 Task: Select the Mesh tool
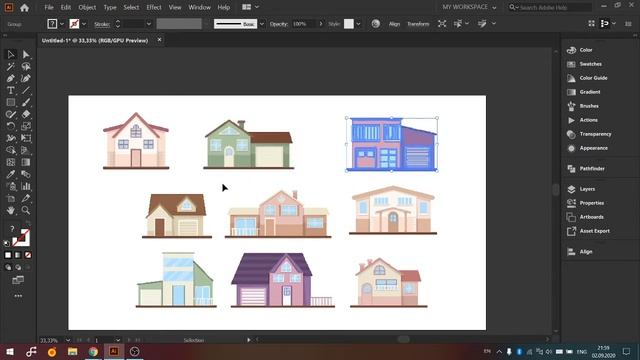[x=11, y=162]
